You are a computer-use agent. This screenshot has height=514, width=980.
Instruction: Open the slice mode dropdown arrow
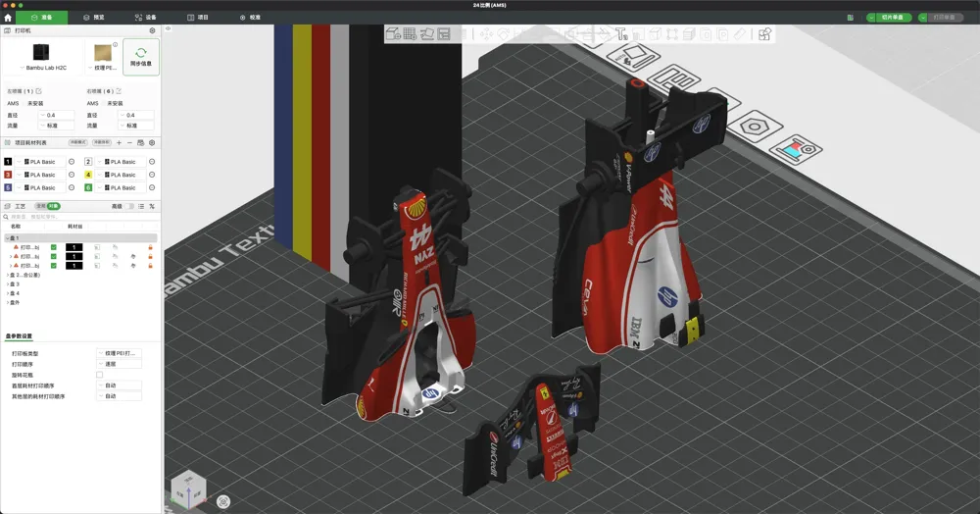pos(870,18)
